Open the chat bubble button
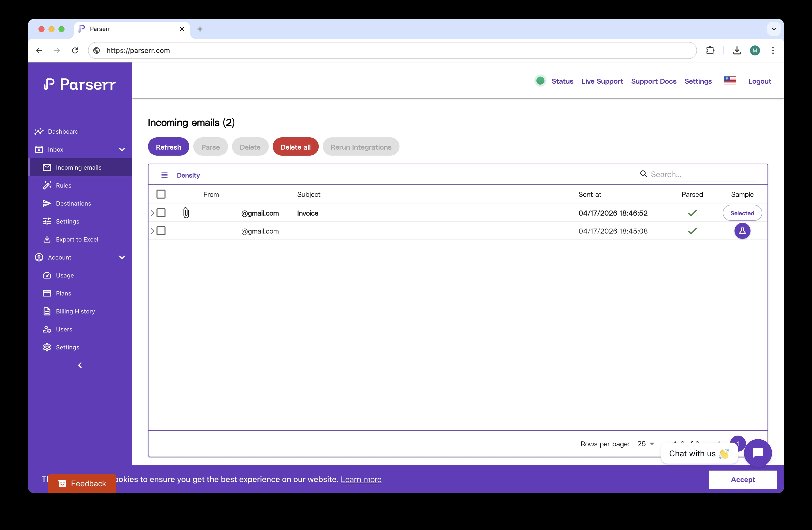Image resolution: width=812 pixels, height=530 pixels. tap(758, 453)
